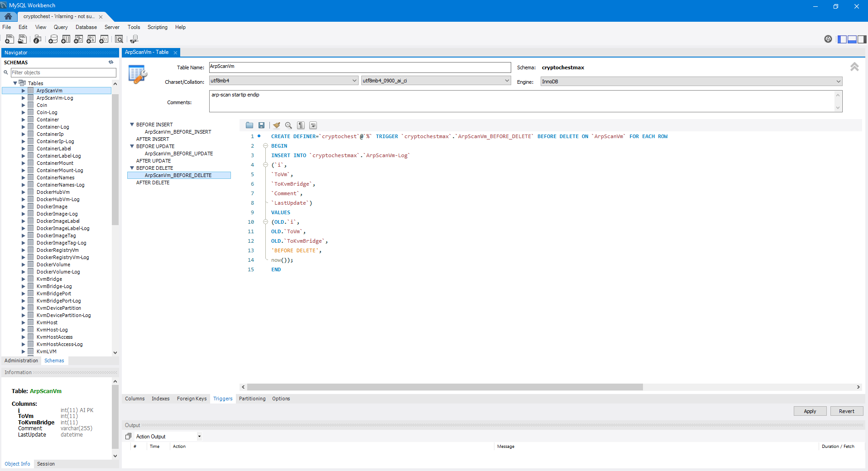Apply the table changes
The image size is (868, 471).
[810, 411]
